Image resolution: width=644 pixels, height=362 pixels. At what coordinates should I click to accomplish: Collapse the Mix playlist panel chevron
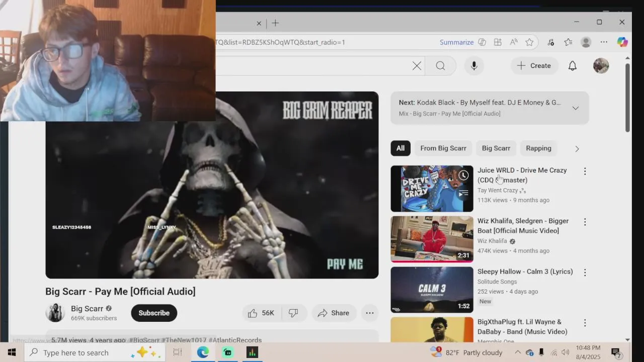(x=576, y=108)
